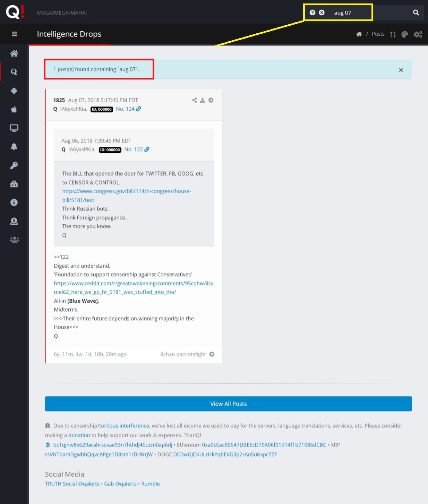Clear the search text with X icon
Image resolution: width=428 pixels, height=504 pixels.
pyautogui.click(x=322, y=12)
